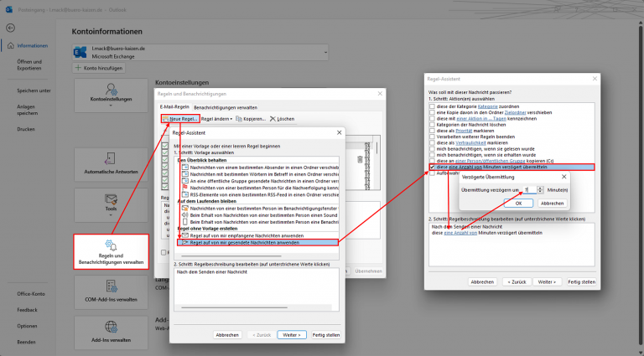Switch to Benachrichtigungen verwalten tab
The image size is (644, 356).
pos(226,108)
